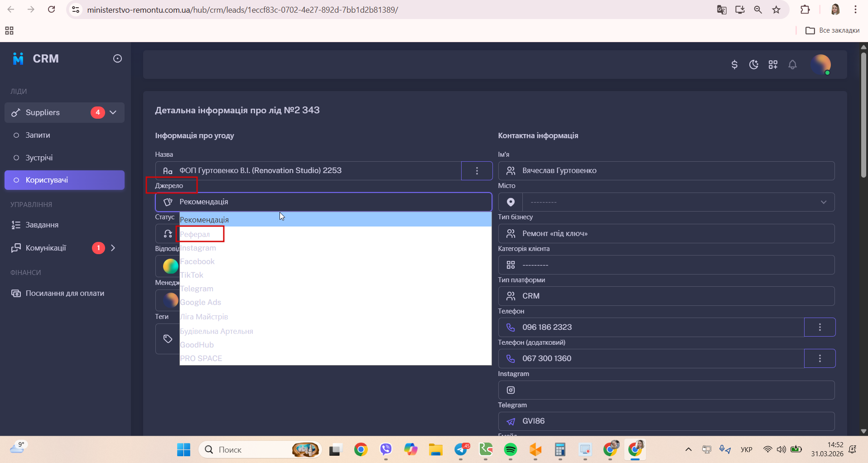The height and width of the screenshot is (463, 868).
Task: Reload the page
Action: (x=51, y=10)
